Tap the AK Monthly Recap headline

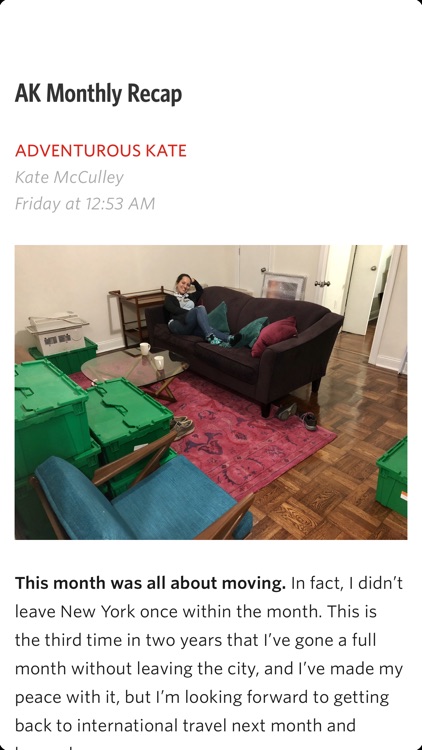(x=99, y=93)
